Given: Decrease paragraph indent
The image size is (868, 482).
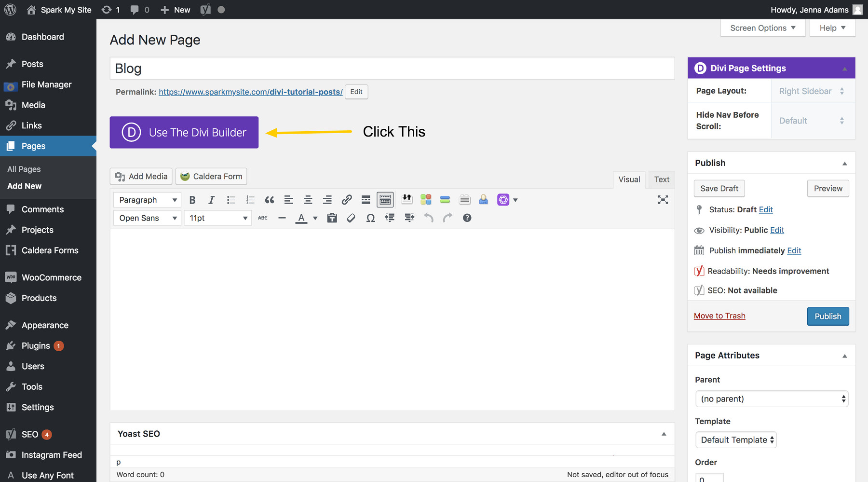Looking at the screenshot, I should click(x=390, y=218).
